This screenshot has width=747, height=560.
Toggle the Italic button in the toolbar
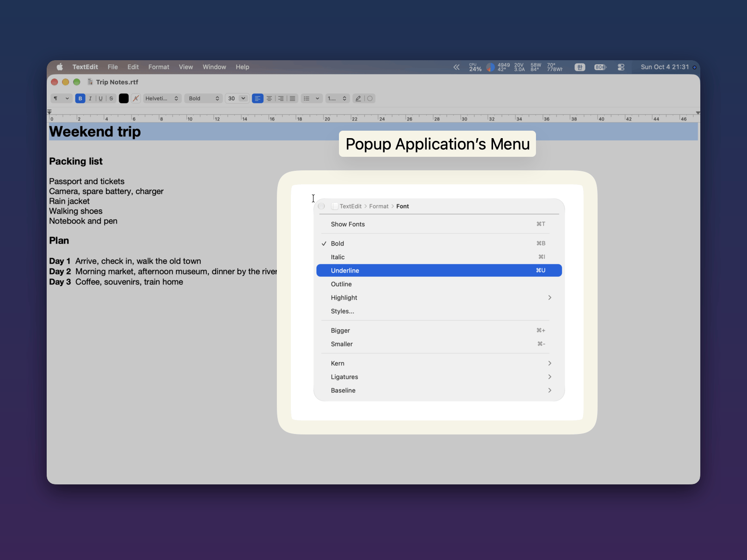90,98
